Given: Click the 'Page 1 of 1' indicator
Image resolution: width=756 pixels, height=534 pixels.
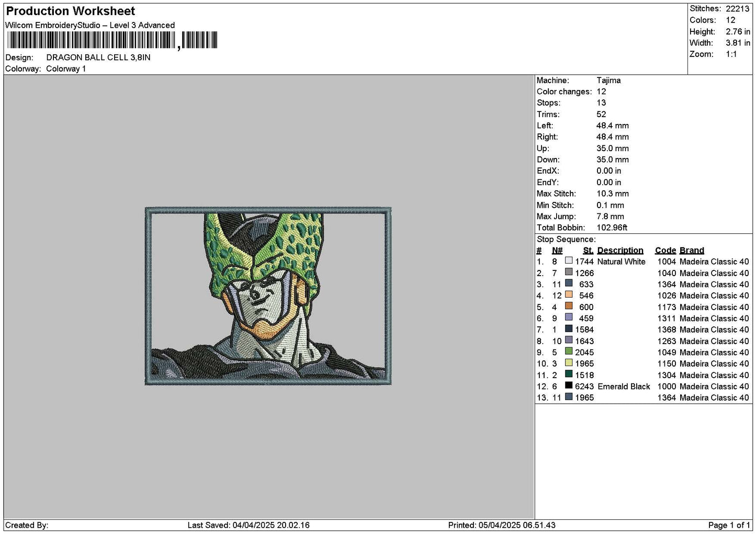Looking at the screenshot, I should coord(729,525).
